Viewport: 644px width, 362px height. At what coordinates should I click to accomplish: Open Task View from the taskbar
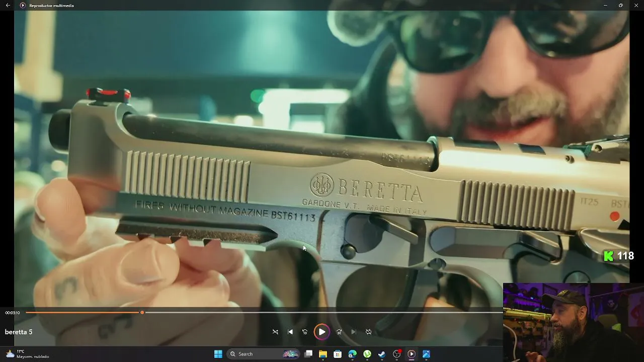[308, 354]
